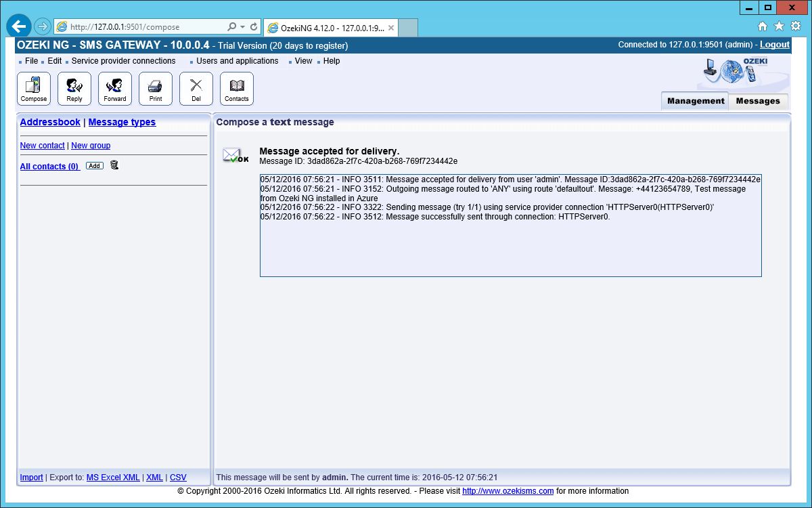Switch to the Management tab
Screen dimensions: 812x508
(695, 101)
